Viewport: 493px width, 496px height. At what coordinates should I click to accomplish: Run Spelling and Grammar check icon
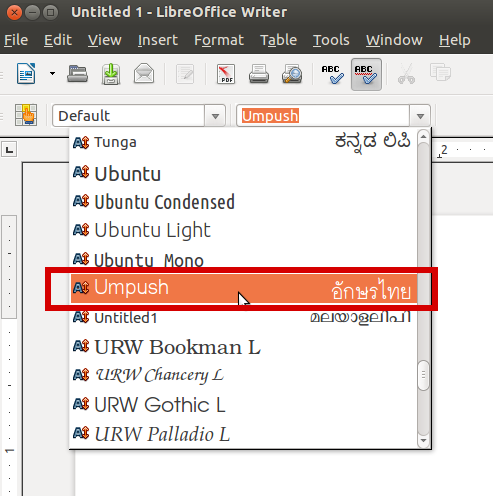click(x=332, y=74)
